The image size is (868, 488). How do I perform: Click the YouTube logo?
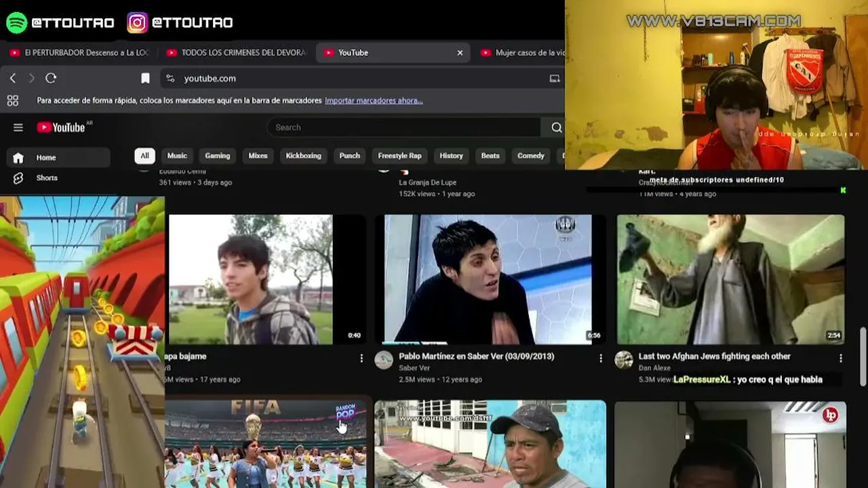[61, 127]
